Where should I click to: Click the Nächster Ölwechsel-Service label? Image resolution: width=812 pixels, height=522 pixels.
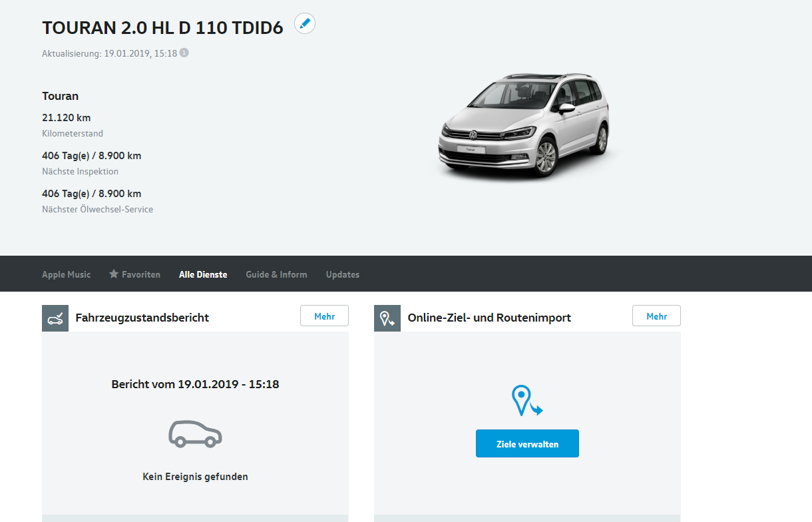click(98, 209)
